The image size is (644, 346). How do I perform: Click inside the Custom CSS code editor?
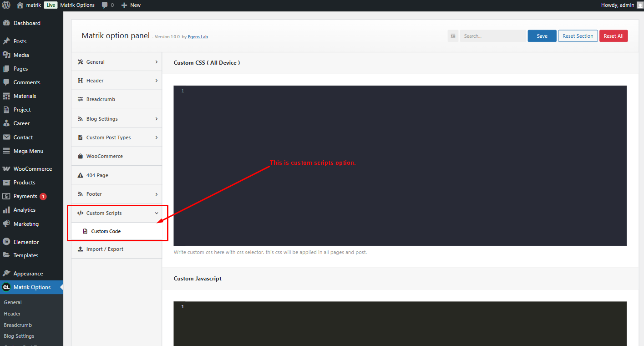click(400, 166)
